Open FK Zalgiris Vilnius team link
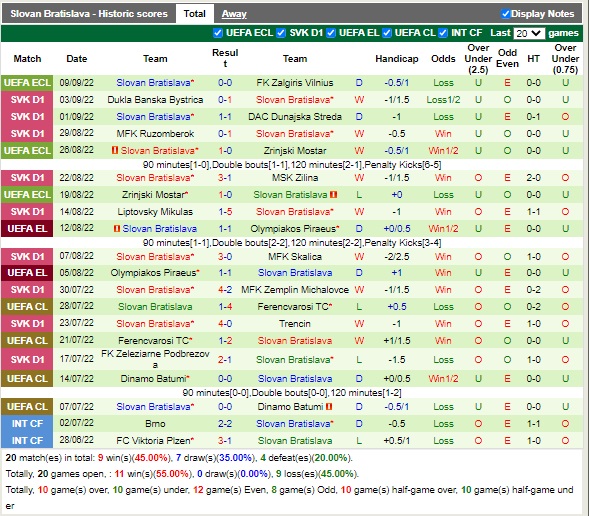589x516 pixels. 295,83
